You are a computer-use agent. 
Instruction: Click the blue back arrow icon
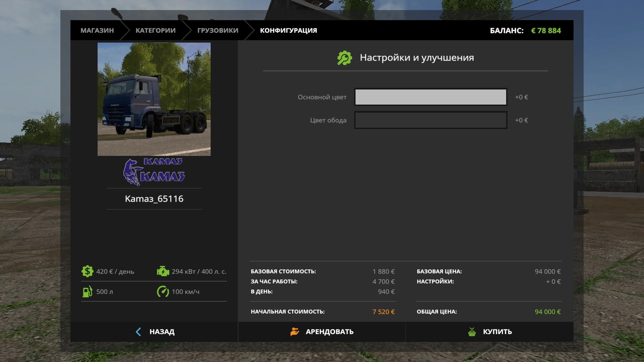coord(138,332)
